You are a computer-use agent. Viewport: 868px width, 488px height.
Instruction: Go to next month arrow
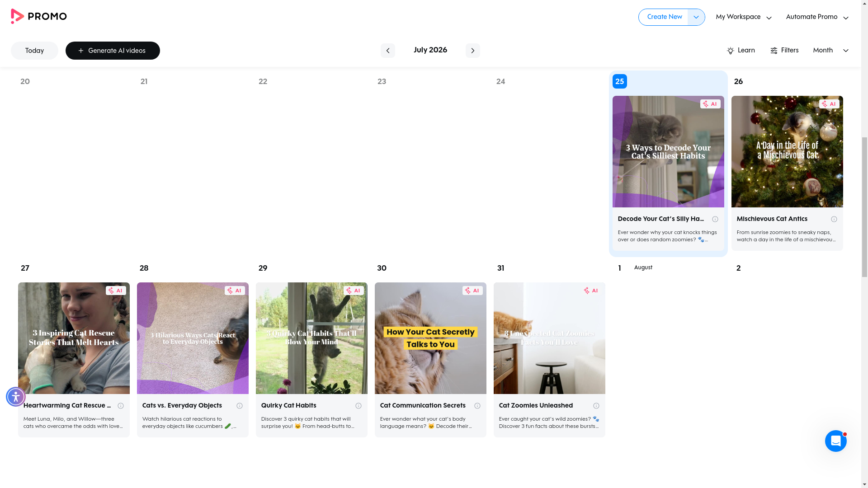[472, 51]
